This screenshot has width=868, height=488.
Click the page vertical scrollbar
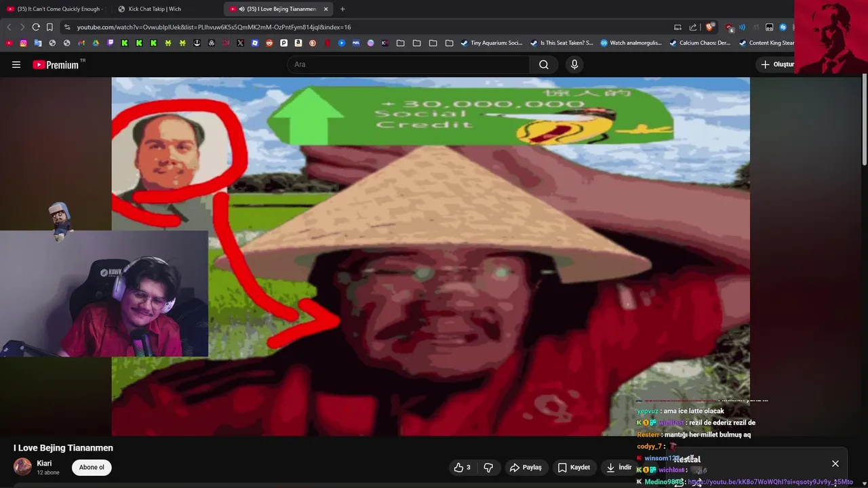865,119
